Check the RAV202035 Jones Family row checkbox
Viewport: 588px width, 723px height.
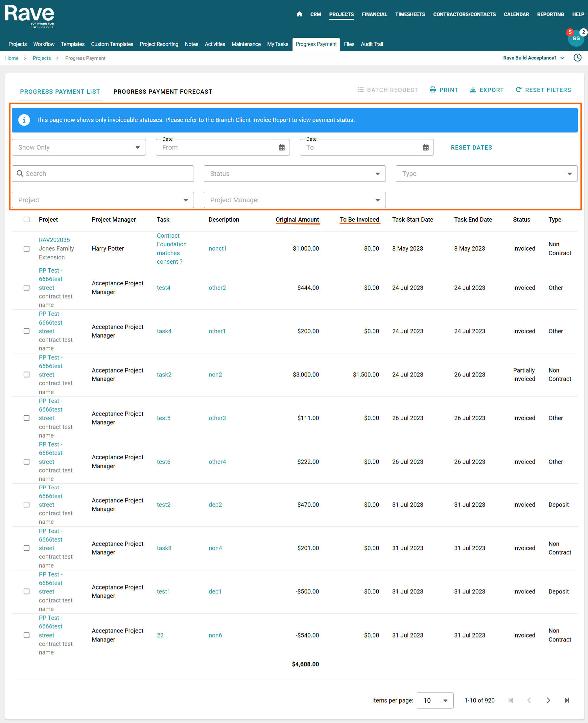26,249
